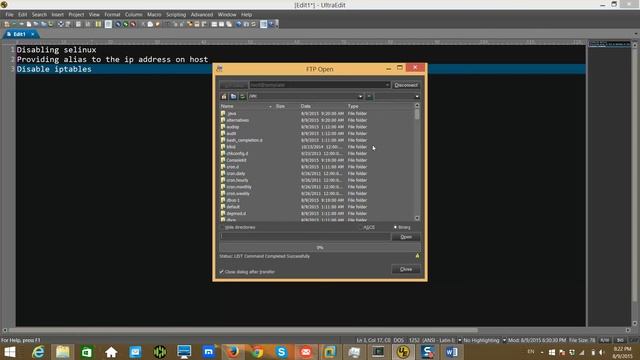Click the Disconnect button
The height and width of the screenshot is (360, 640).
[x=406, y=85]
